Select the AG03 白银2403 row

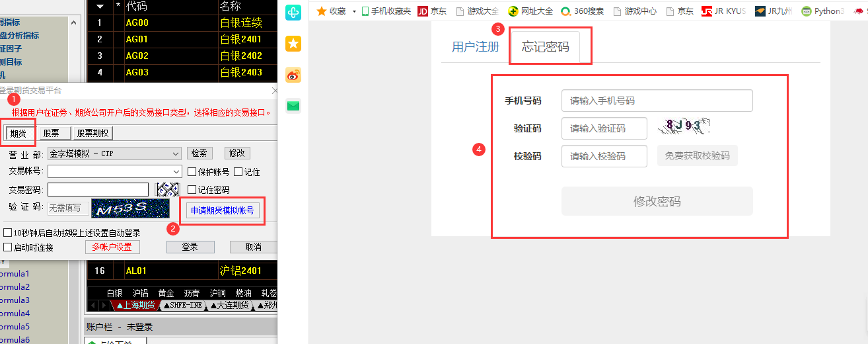(x=182, y=72)
